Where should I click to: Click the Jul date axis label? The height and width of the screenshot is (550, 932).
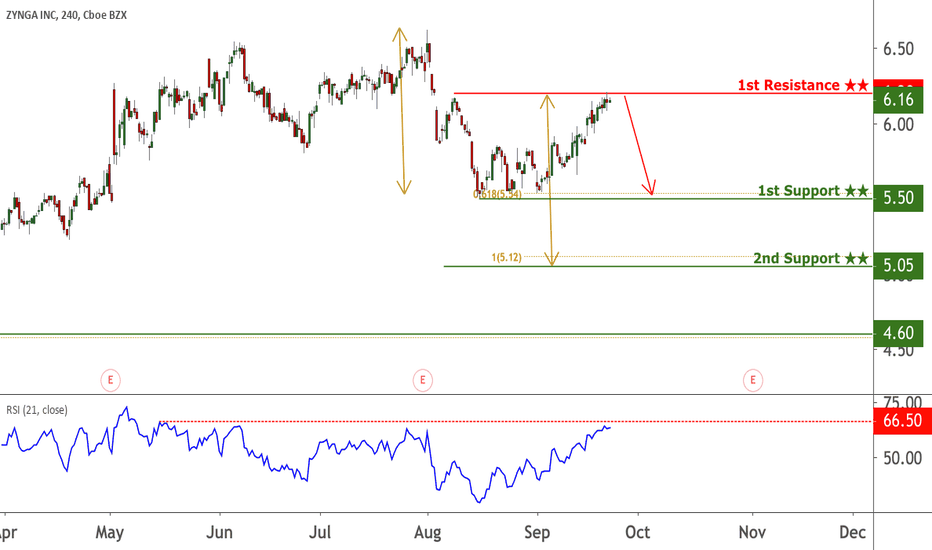point(320,532)
